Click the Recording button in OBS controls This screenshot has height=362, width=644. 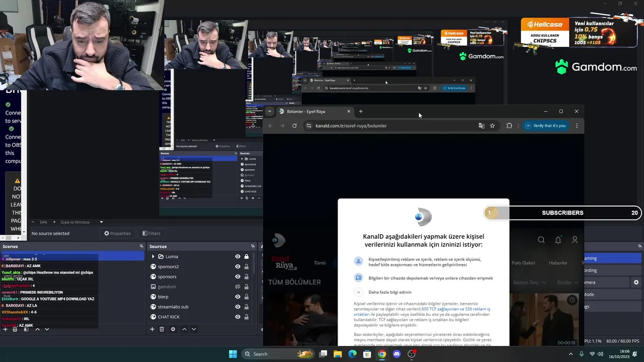pos(613,270)
